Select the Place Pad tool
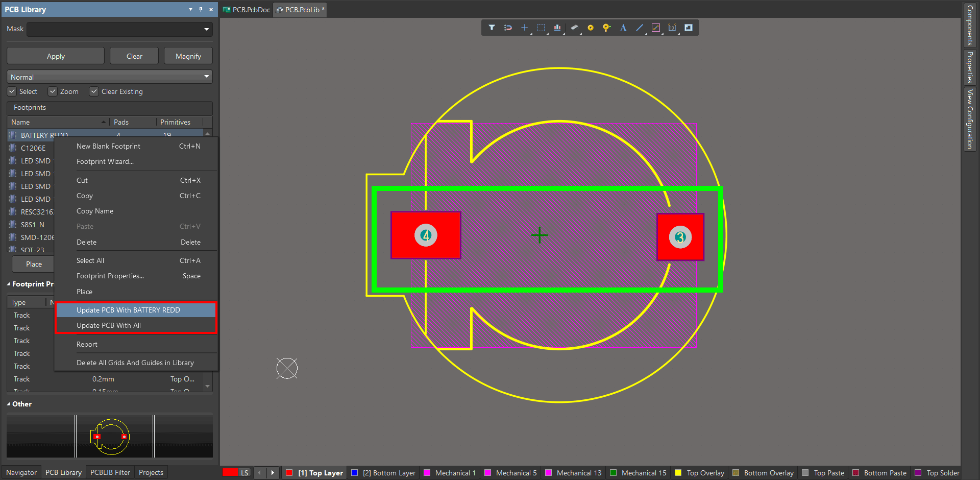This screenshot has width=980, height=480. tap(591, 28)
